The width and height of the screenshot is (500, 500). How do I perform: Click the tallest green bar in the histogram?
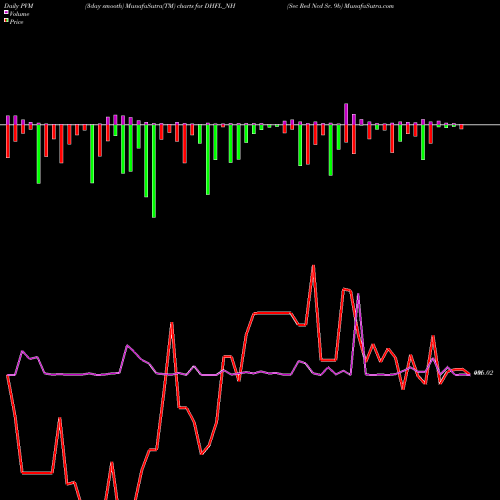(154, 171)
